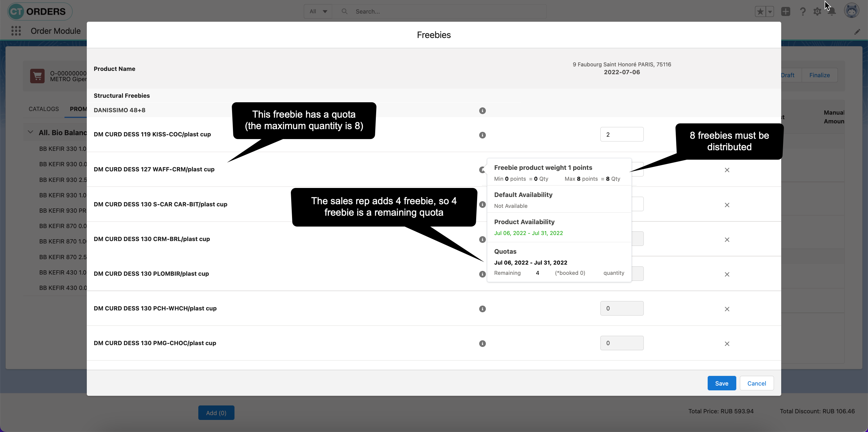Click info icon for KISS-COC freebie
Viewport: 868px width, 432px height.
pos(482,135)
